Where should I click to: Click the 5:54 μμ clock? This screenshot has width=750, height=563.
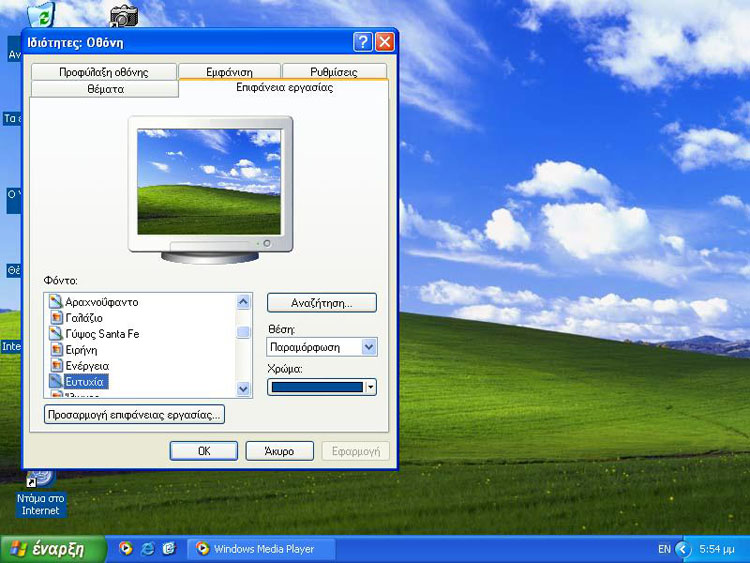717,549
